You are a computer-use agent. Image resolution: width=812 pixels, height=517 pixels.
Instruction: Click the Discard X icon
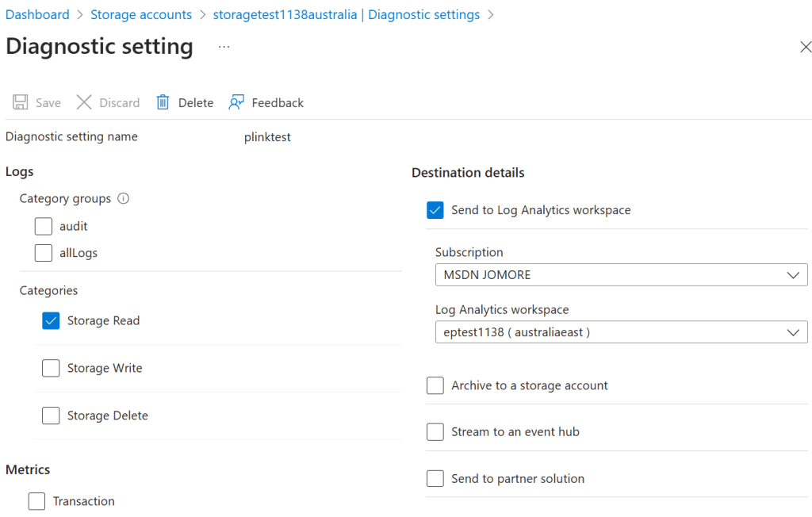point(84,102)
